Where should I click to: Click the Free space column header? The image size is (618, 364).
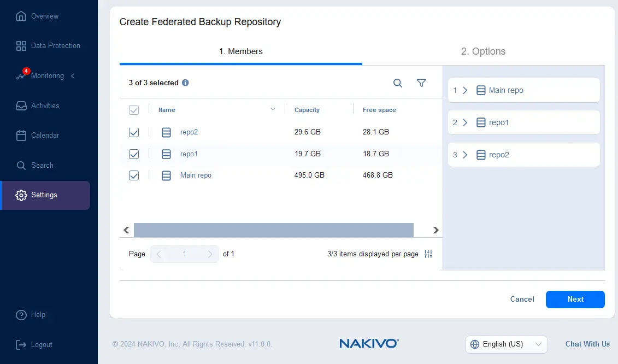tap(379, 110)
